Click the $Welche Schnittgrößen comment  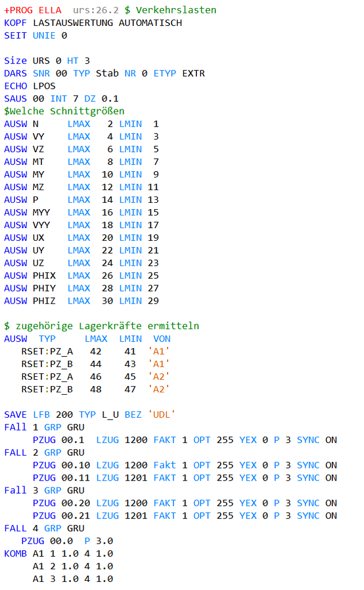click(x=64, y=111)
